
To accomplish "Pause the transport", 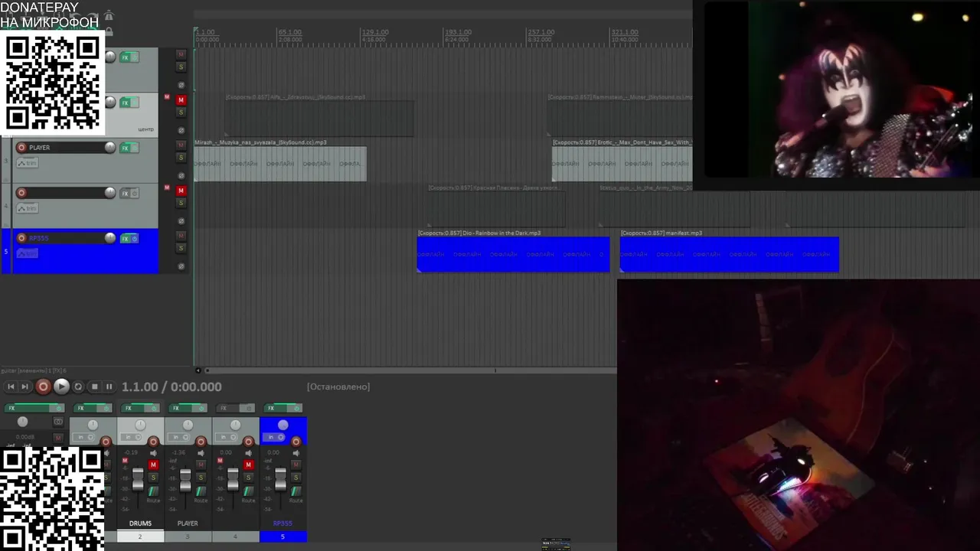I will (109, 386).
